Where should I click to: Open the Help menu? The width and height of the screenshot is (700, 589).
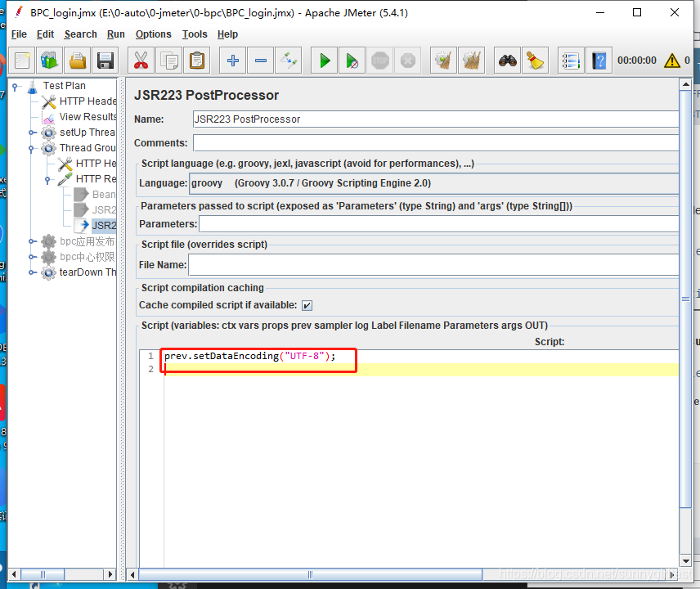point(227,34)
